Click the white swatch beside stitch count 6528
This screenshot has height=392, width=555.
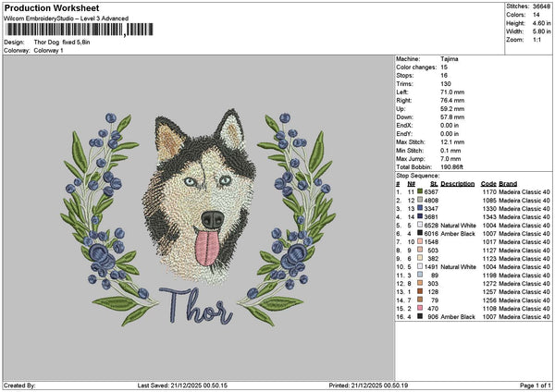pos(420,225)
